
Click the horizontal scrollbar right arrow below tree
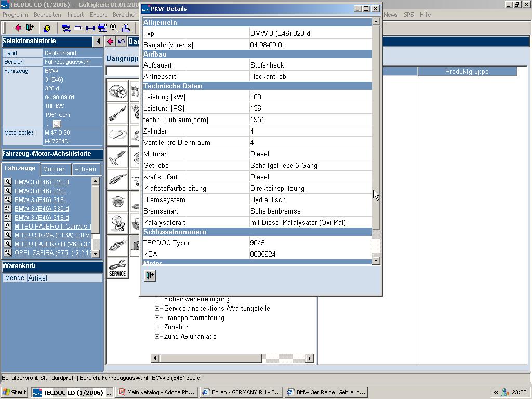pos(309,358)
